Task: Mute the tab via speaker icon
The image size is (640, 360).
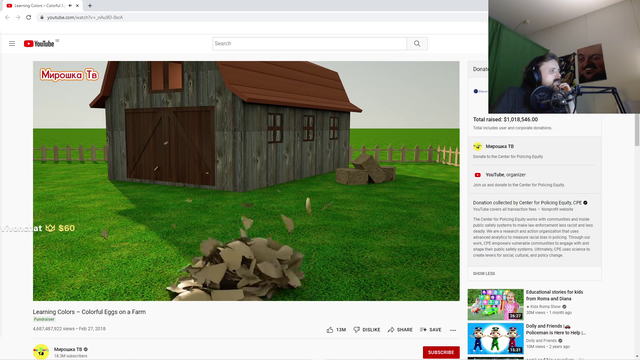Action: [70, 6]
